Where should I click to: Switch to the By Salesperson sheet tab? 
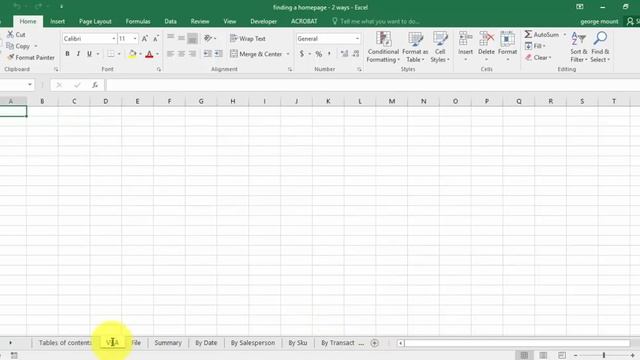[x=253, y=343]
